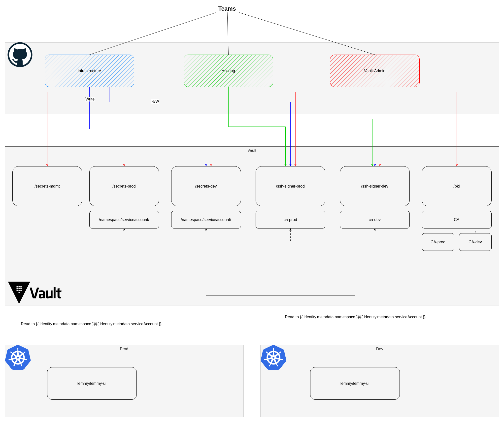
Task: Click the Vault container title
Action: point(252,150)
